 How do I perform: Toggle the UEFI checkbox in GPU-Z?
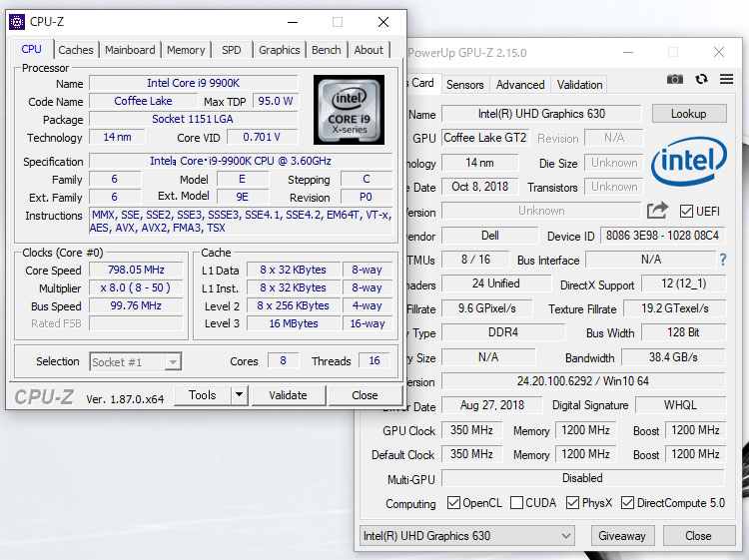pos(686,211)
